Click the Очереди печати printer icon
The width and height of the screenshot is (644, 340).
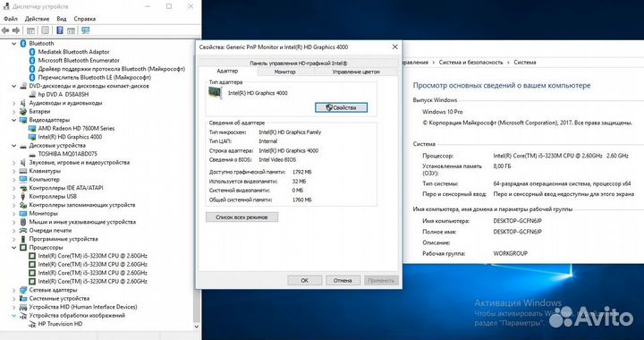23,230
